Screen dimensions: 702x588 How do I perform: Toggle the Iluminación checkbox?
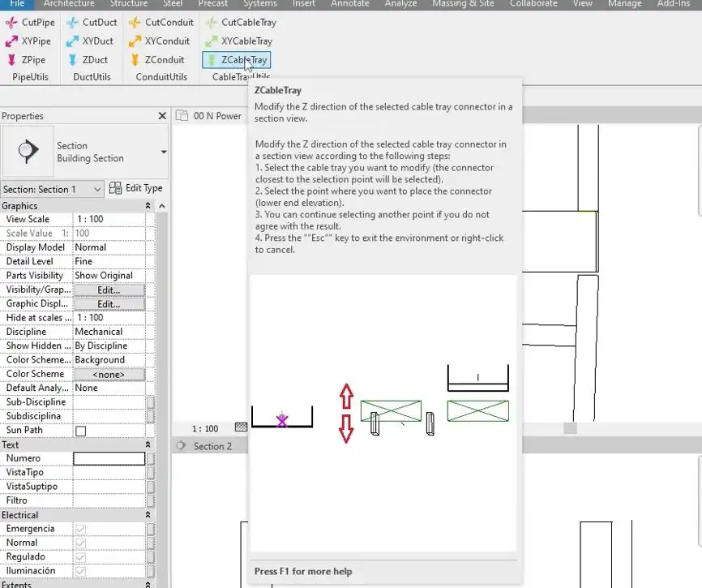(x=80, y=572)
